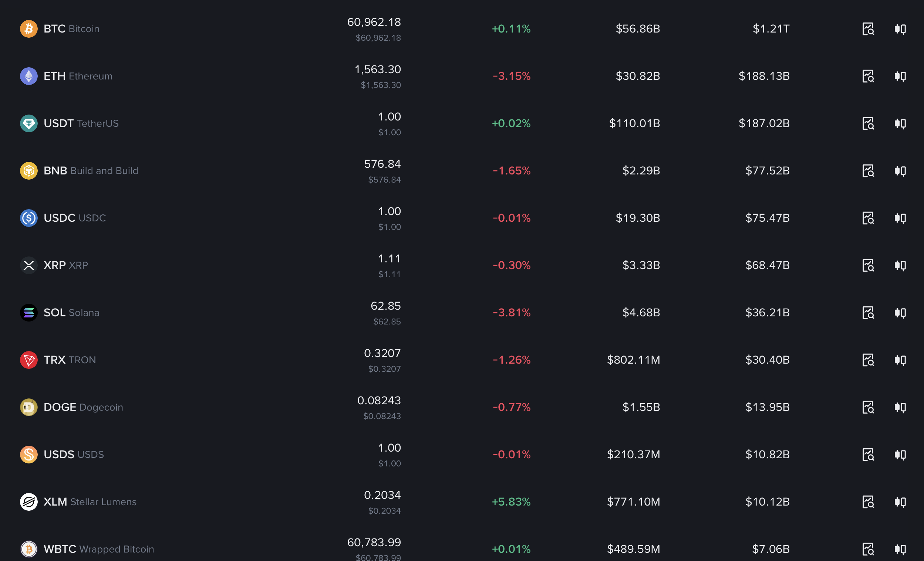
Task: Click the BTC price 60,962.18
Action: [x=374, y=22]
